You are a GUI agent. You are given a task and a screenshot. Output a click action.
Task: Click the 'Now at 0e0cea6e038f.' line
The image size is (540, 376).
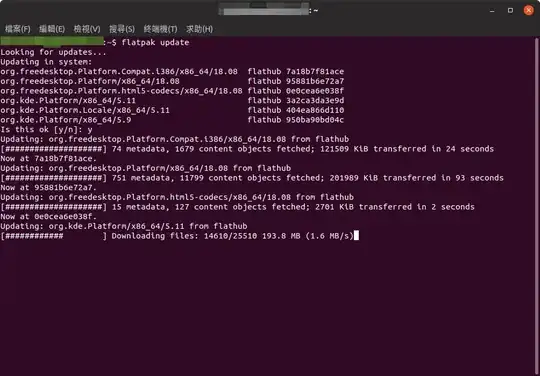[x=49, y=216]
